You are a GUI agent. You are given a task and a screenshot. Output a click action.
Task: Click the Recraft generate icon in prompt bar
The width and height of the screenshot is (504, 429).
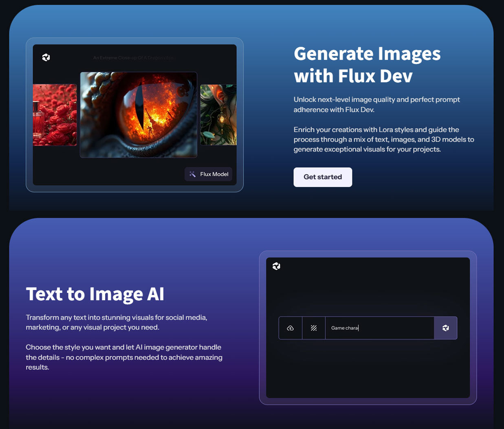[x=445, y=328]
